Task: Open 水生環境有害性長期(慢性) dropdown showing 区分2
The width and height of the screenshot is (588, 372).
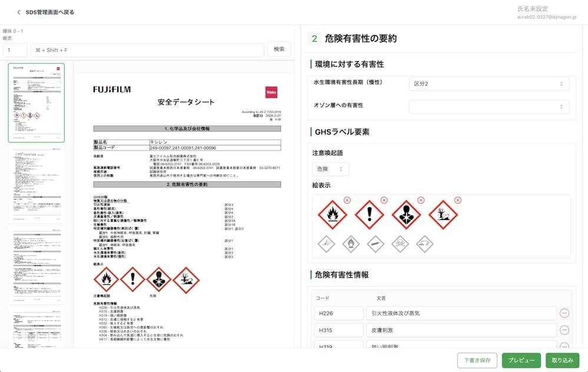Action: 489,84
